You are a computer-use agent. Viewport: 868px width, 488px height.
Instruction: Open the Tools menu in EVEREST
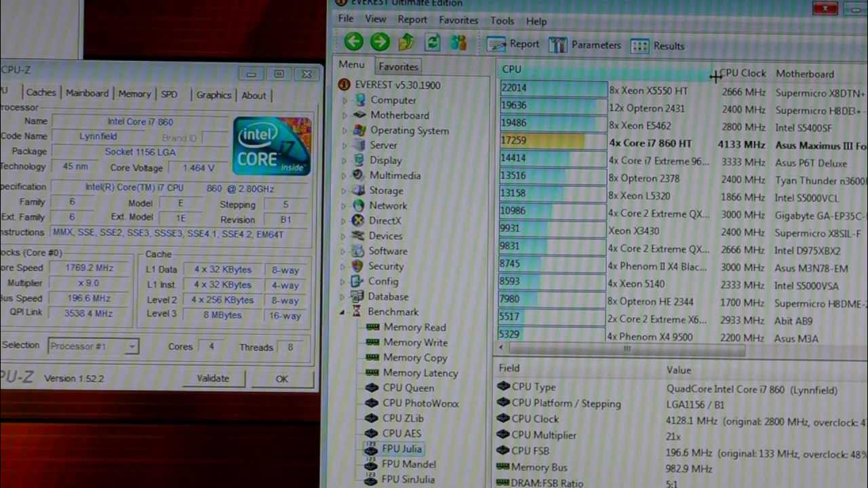502,21
